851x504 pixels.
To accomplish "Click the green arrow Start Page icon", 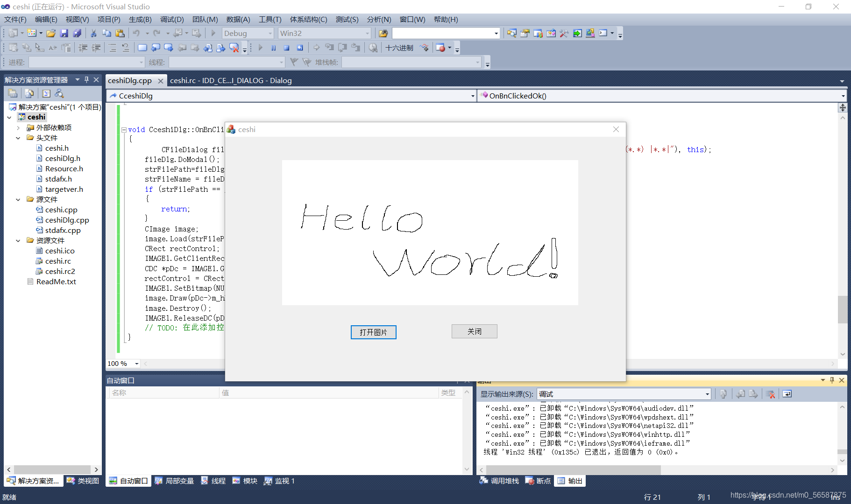I will click(577, 33).
